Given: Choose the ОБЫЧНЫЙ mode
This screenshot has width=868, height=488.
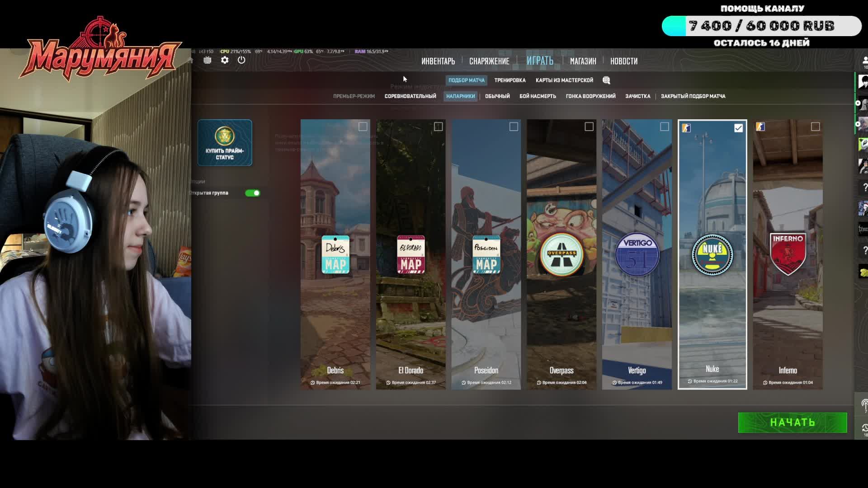Looking at the screenshot, I should point(497,96).
